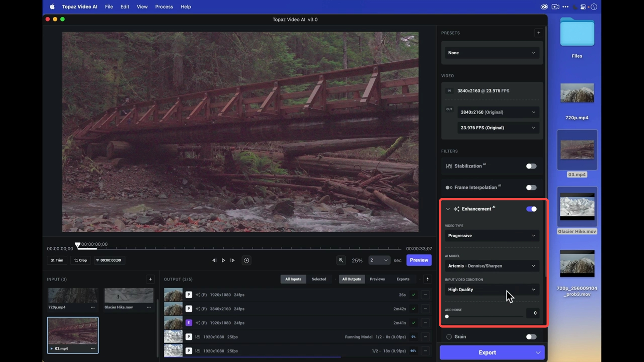Step back one frame
The height and width of the screenshot is (362, 644).
tap(214, 260)
